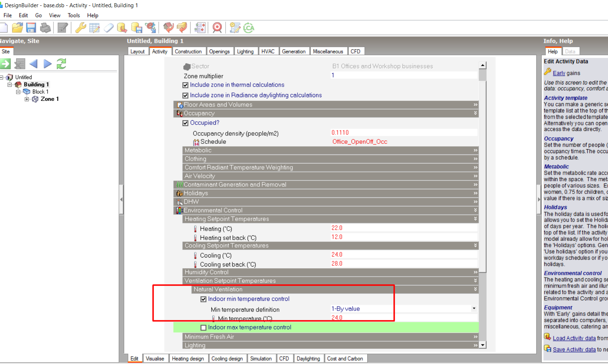The width and height of the screenshot is (608, 364).
Task: Select Block 1 in navigator tree
Action: coord(40,92)
